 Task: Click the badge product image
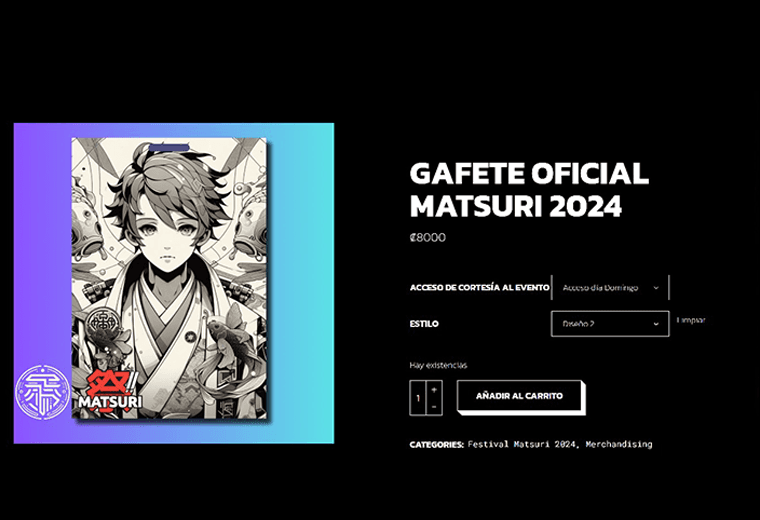click(x=170, y=279)
